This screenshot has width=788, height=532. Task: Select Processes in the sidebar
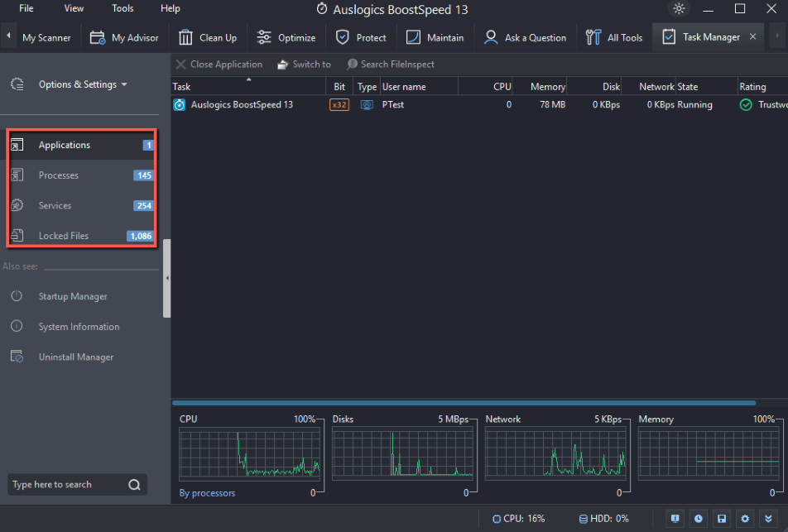81,175
